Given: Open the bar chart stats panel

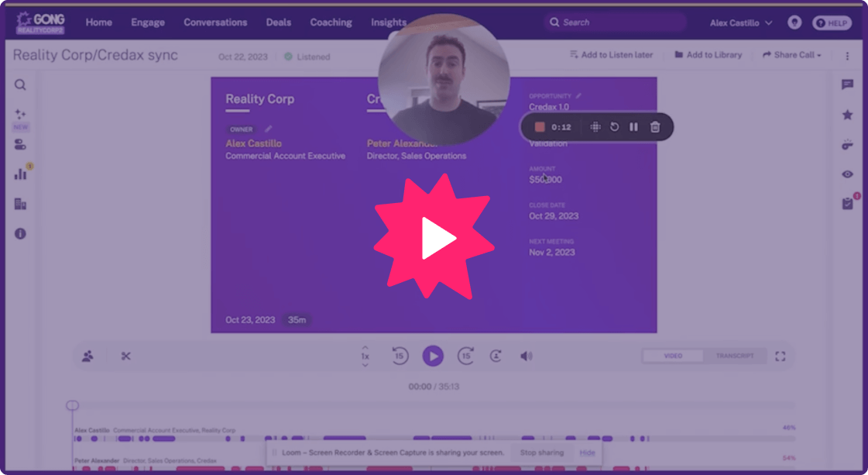Looking at the screenshot, I should click(21, 174).
